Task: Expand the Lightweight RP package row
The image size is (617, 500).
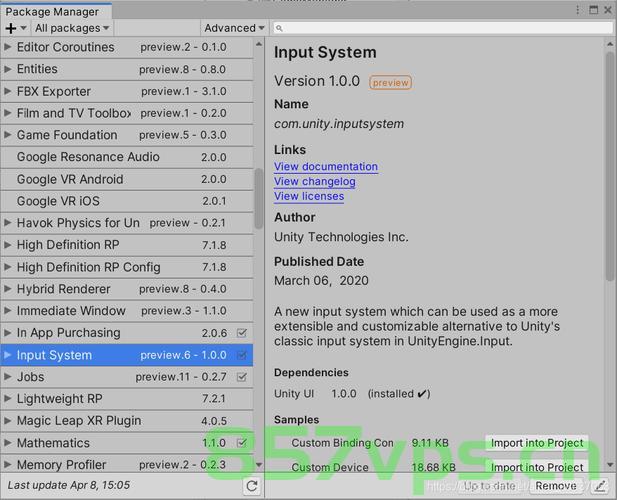Action: [x=7, y=399]
